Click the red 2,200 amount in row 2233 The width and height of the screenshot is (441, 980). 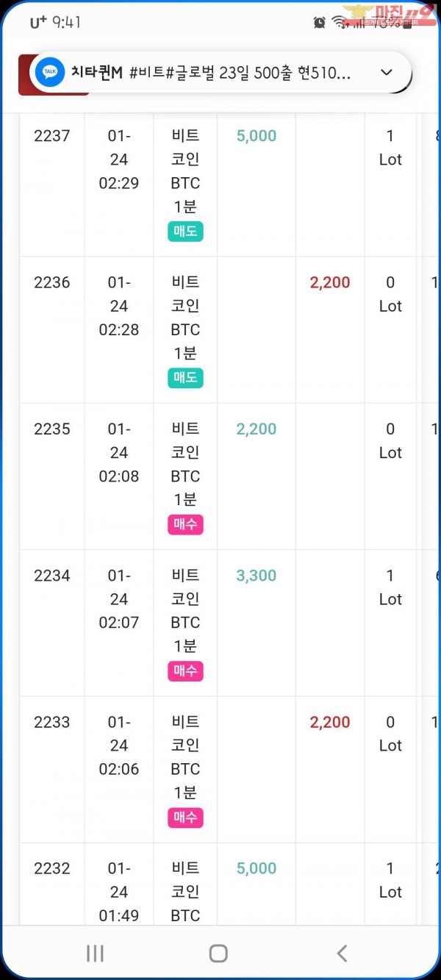pyautogui.click(x=330, y=722)
